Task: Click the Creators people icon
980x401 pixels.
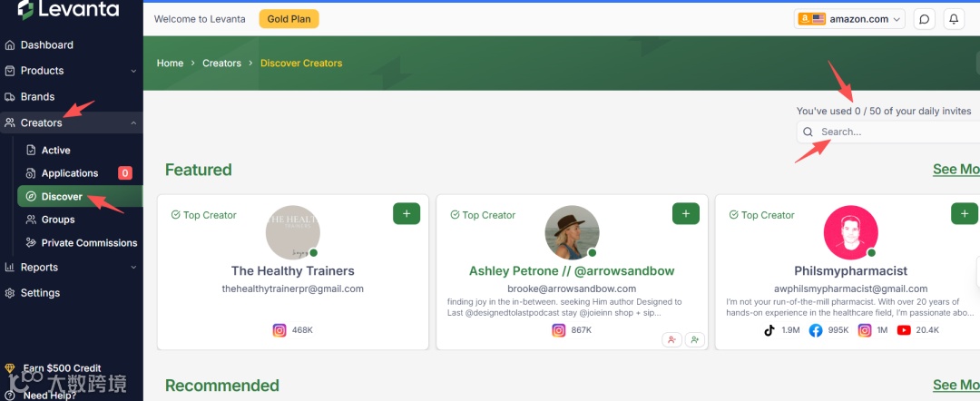Action: (9, 122)
